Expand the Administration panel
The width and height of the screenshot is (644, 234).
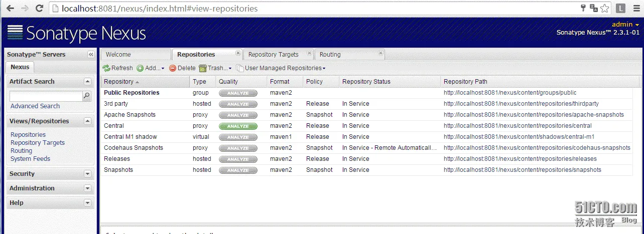88,188
